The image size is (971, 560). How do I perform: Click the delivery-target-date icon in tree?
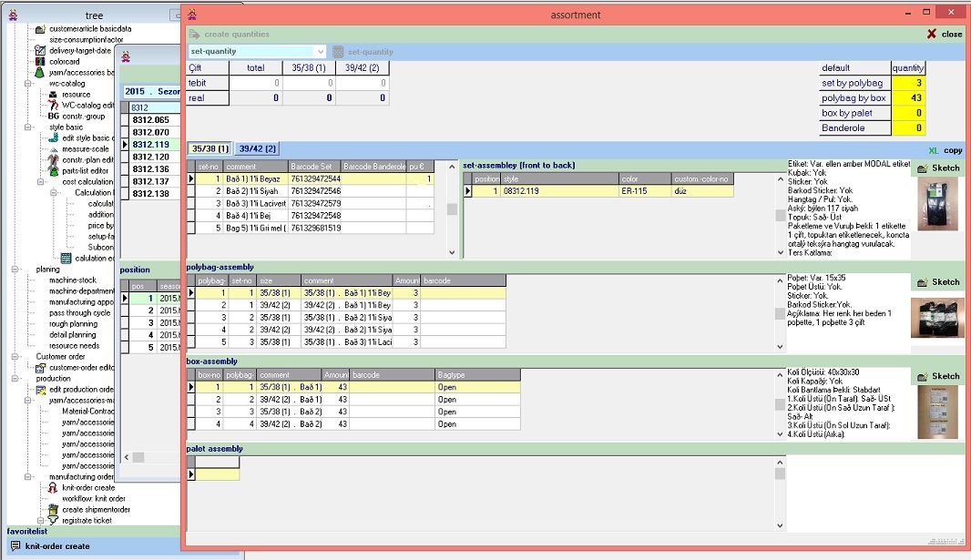point(40,51)
